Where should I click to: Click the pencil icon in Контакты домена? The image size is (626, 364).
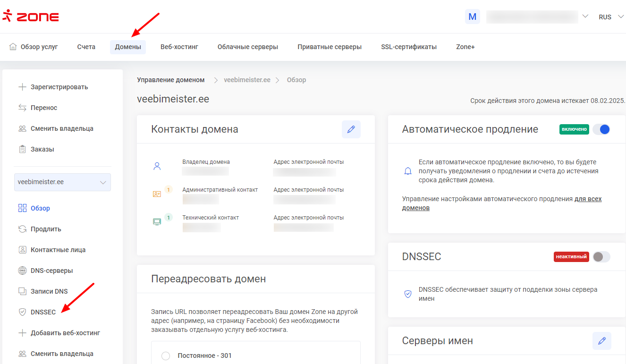point(351,129)
